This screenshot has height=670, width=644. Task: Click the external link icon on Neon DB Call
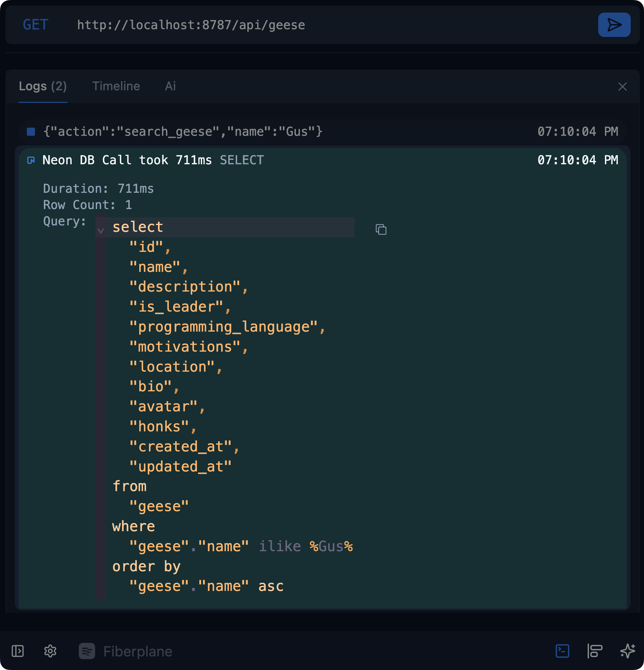pos(31,160)
